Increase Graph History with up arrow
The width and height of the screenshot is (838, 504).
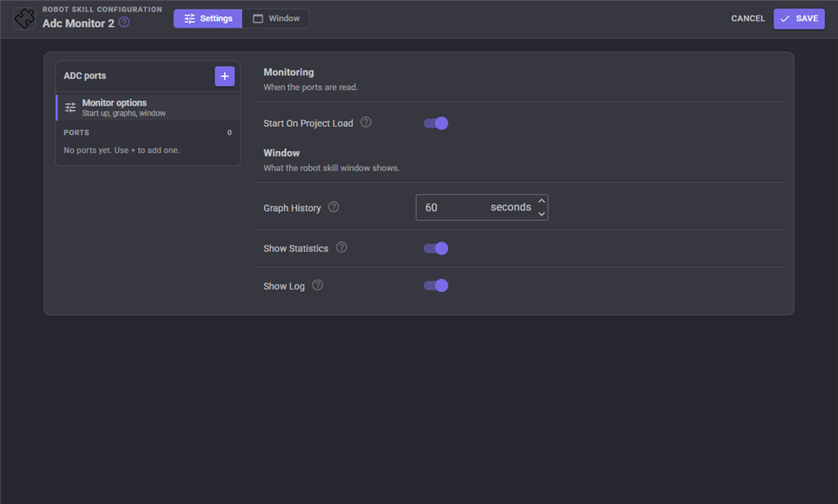click(542, 201)
